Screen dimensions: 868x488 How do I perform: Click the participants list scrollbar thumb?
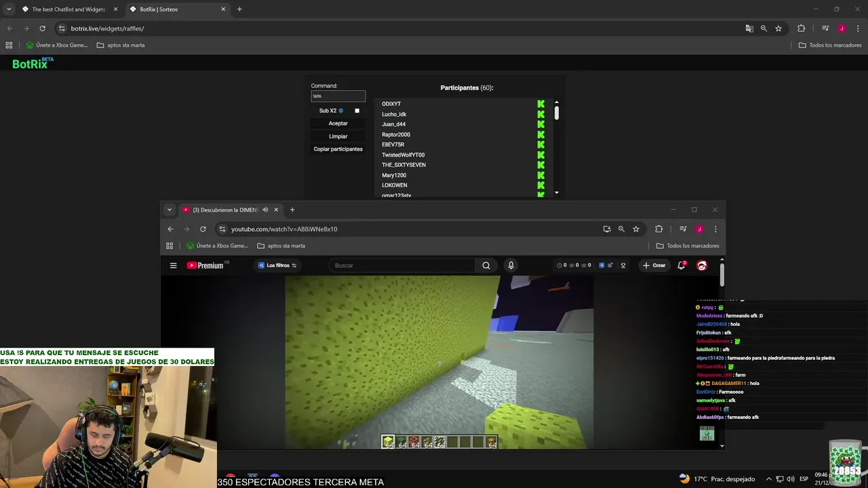(557, 113)
